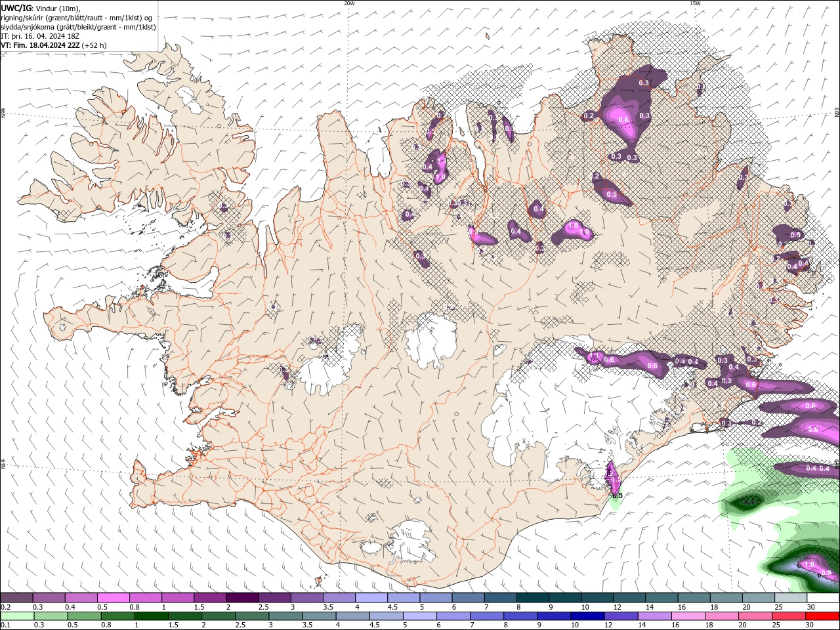This screenshot has height=630, width=840.
Task: Click the 2 green rain legend swatch
Action: coord(219,616)
